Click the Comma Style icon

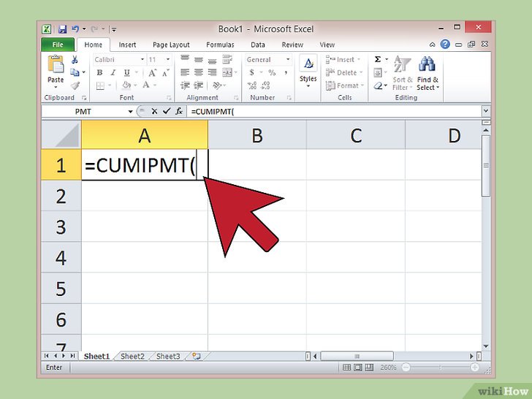286,72
